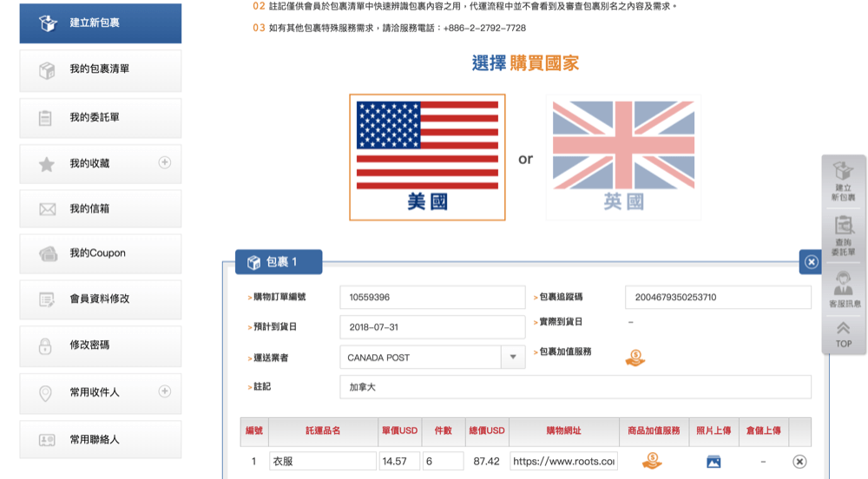Expand the 我的收藏 plus toggle
868x479 pixels.
[164, 162]
